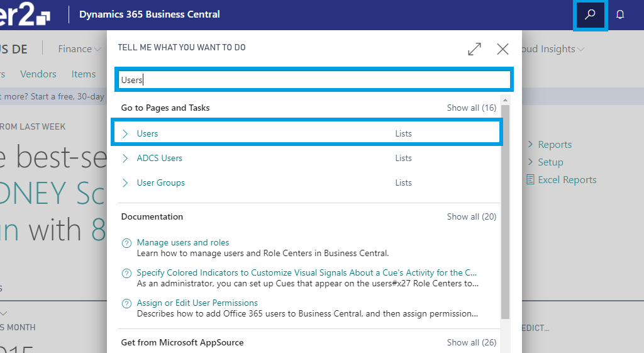
Task: Show all 20 Documentation results
Action: pyautogui.click(x=471, y=216)
